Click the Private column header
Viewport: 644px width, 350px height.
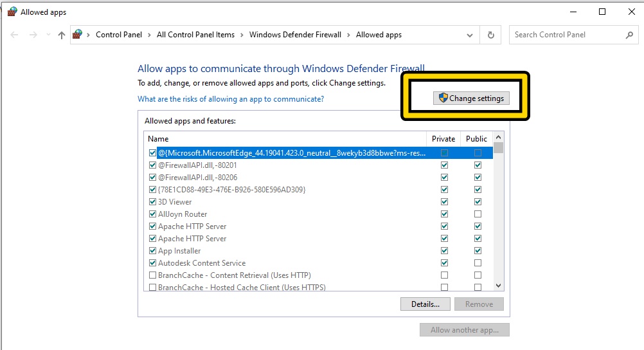[x=443, y=139]
